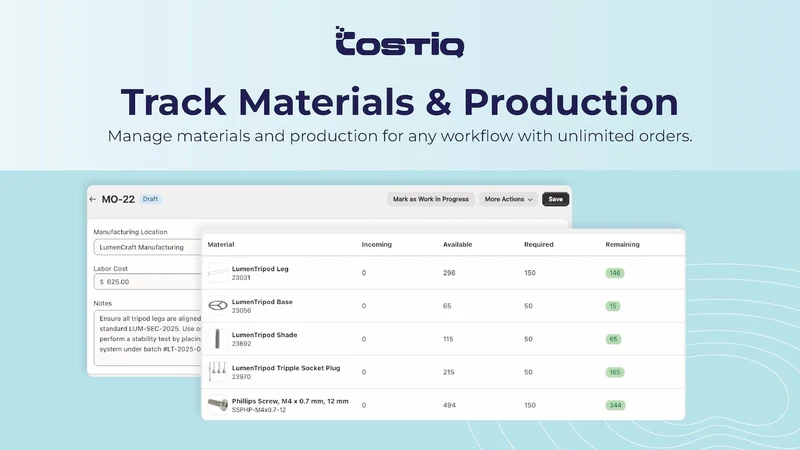Select the green 344 remaining badge
Screen dimensions: 800x450
coord(615,405)
